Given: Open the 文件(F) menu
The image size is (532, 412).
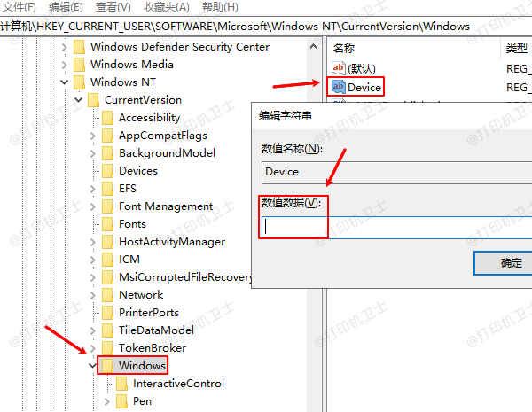Looking at the screenshot, I should tap(20, 7).
